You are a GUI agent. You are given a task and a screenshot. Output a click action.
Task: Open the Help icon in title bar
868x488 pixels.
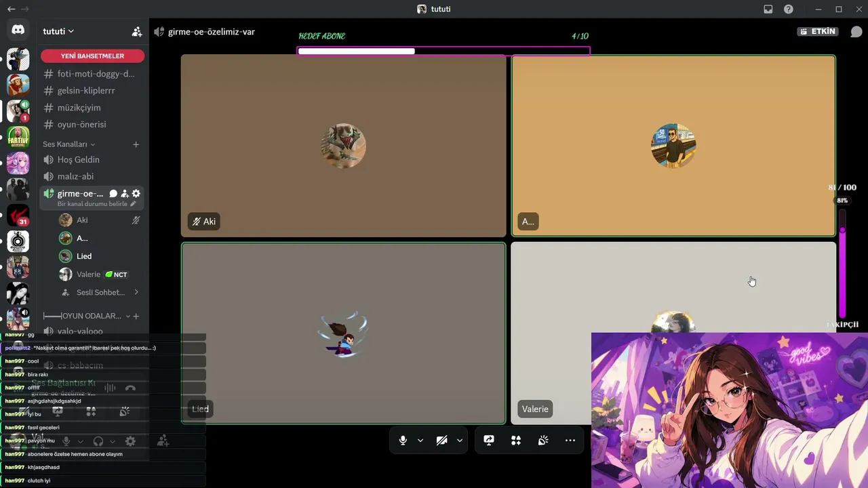click(x=789, y=9)
